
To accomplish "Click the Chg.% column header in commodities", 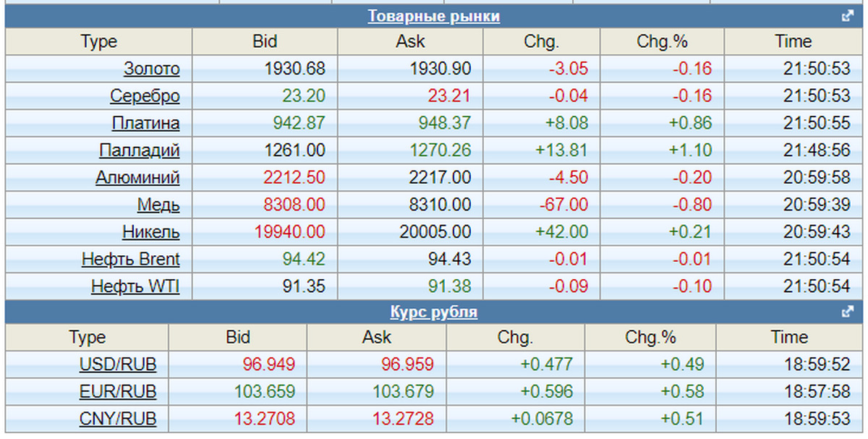I will 662,41.
